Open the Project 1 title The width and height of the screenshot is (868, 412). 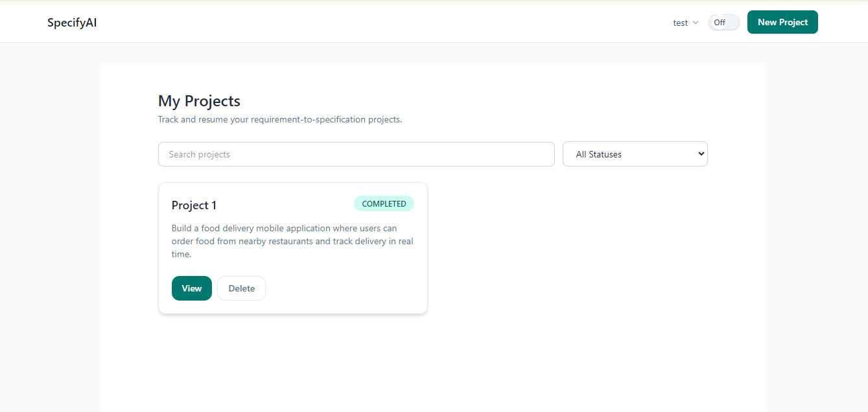pos(194,205)
